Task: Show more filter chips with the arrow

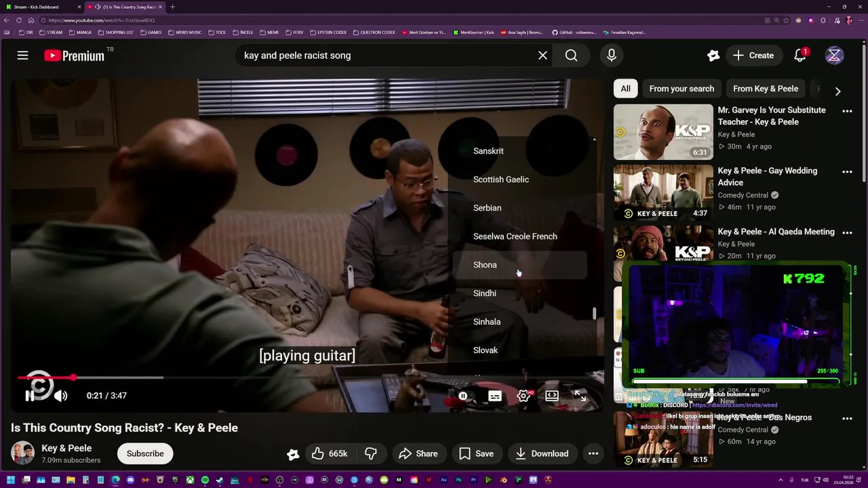Action: point(837,91)
